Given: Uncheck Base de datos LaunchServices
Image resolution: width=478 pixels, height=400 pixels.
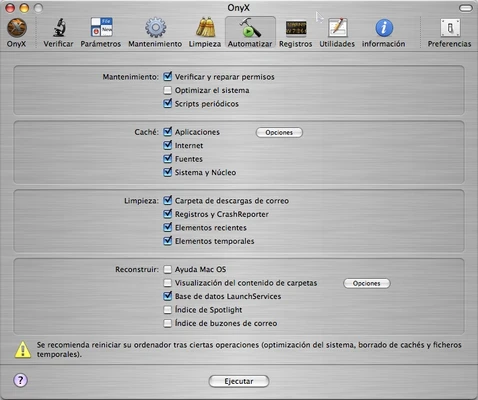Looking at the screenshot, I should (x=168, y=296).
